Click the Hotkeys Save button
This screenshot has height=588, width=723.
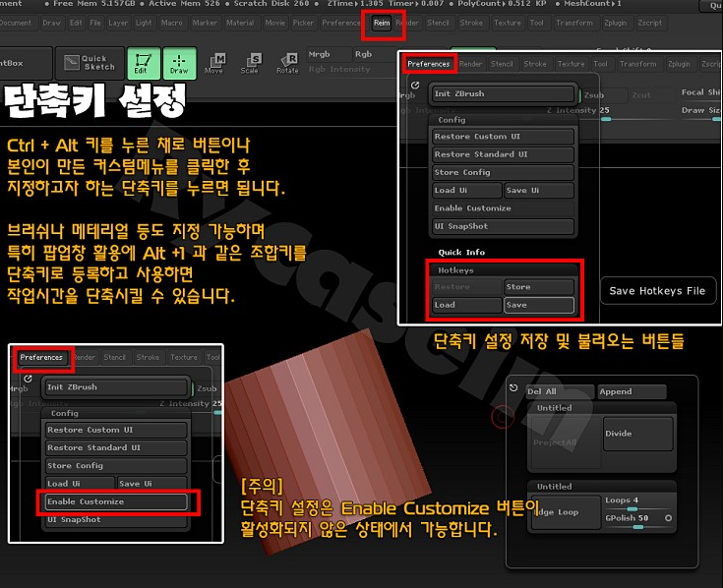click(x=539, y=305)
